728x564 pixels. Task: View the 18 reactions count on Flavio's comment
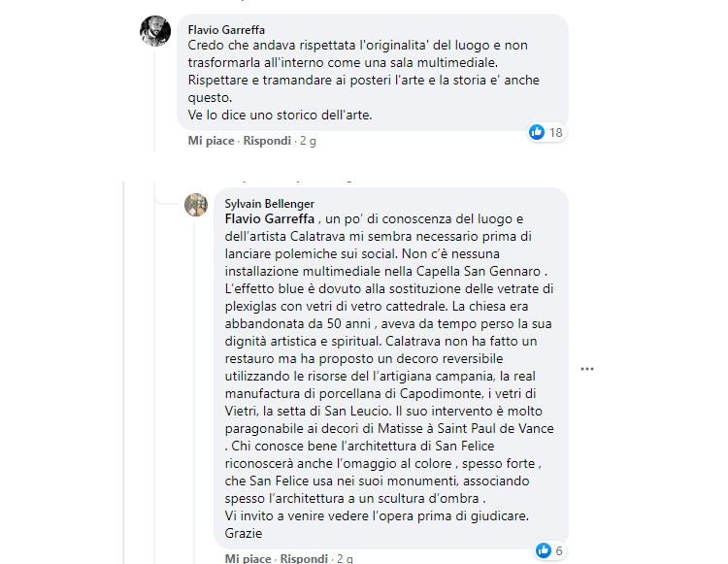(x=556, y=133)
